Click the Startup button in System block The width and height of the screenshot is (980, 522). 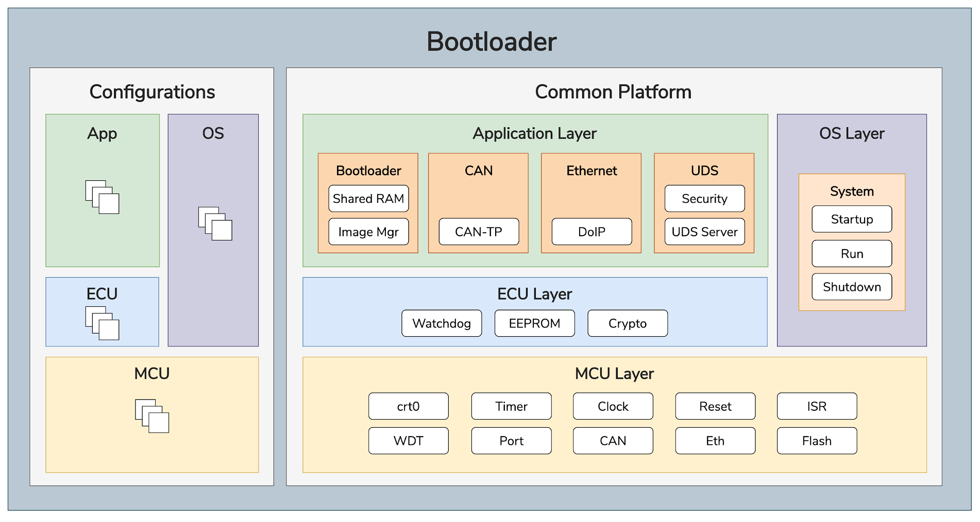[x=851, y=219]
